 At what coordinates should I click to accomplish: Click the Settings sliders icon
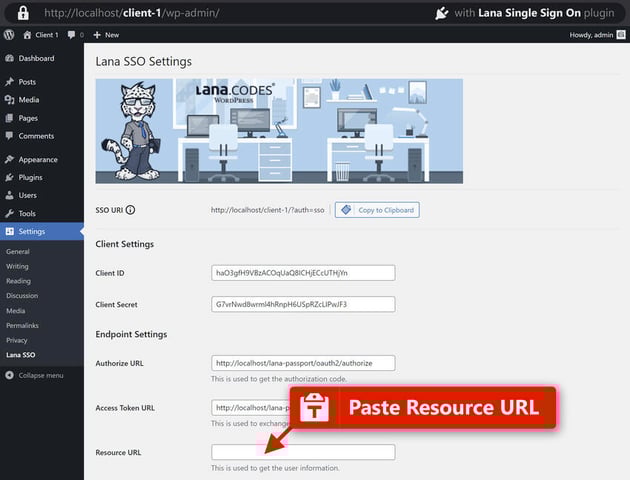10,231
